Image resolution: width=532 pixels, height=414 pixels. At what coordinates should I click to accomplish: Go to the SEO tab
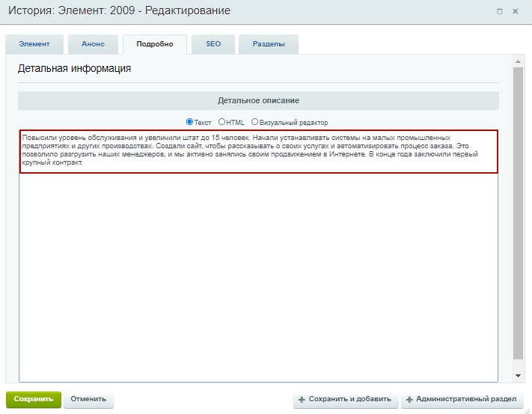point(213,44)
